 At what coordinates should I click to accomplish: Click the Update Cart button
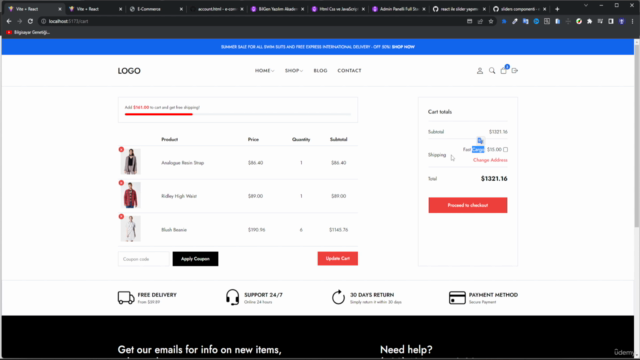click(338, 258)
